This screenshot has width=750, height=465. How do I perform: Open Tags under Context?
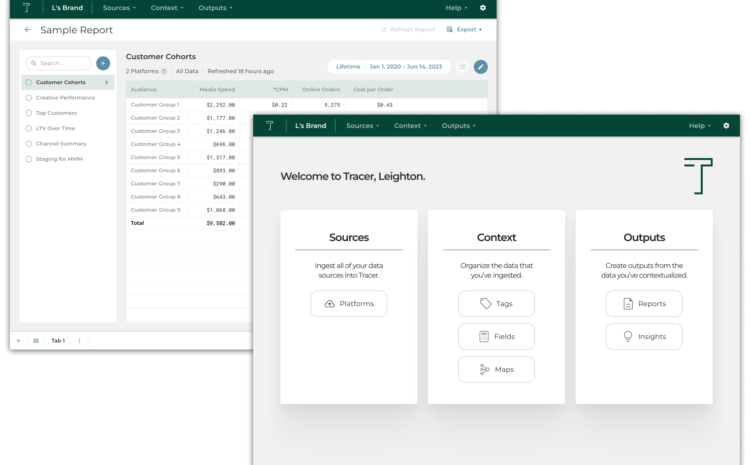(x=496, y=303)
